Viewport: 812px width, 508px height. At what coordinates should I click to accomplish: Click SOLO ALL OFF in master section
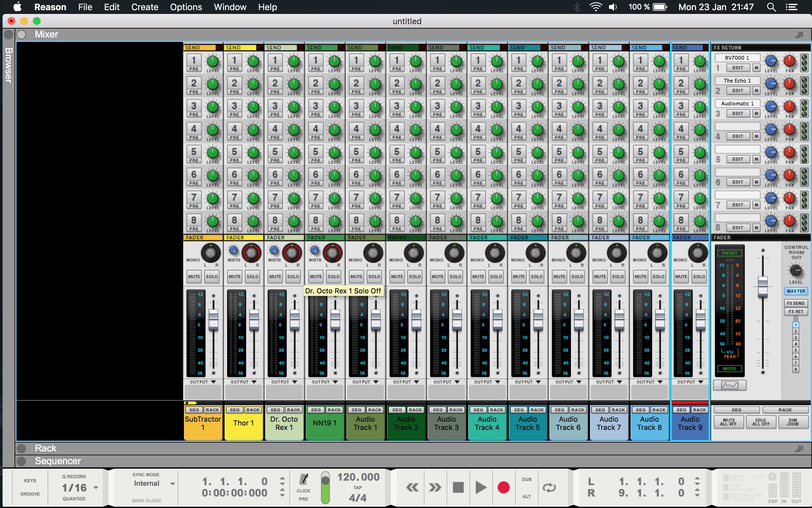click(x=761, y=422)
